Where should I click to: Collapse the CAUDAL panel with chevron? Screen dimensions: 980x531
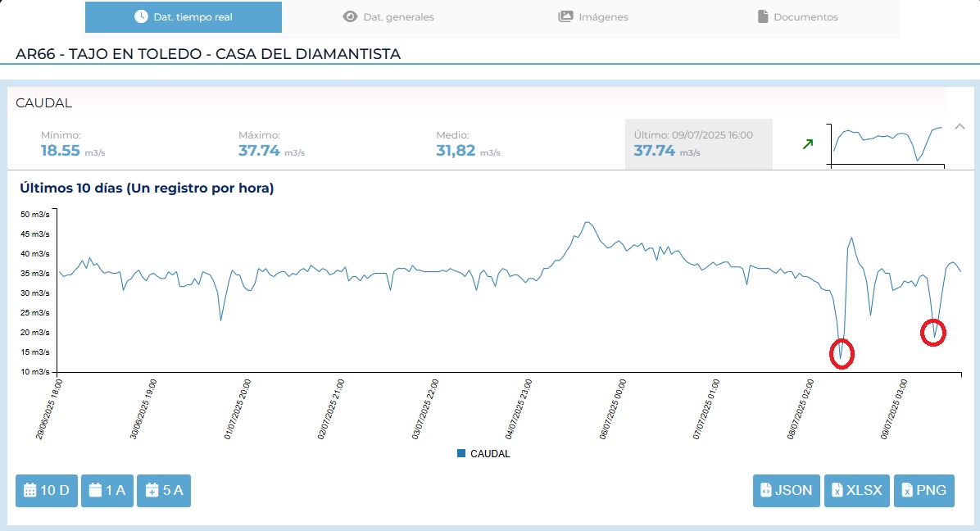(960, 126)
